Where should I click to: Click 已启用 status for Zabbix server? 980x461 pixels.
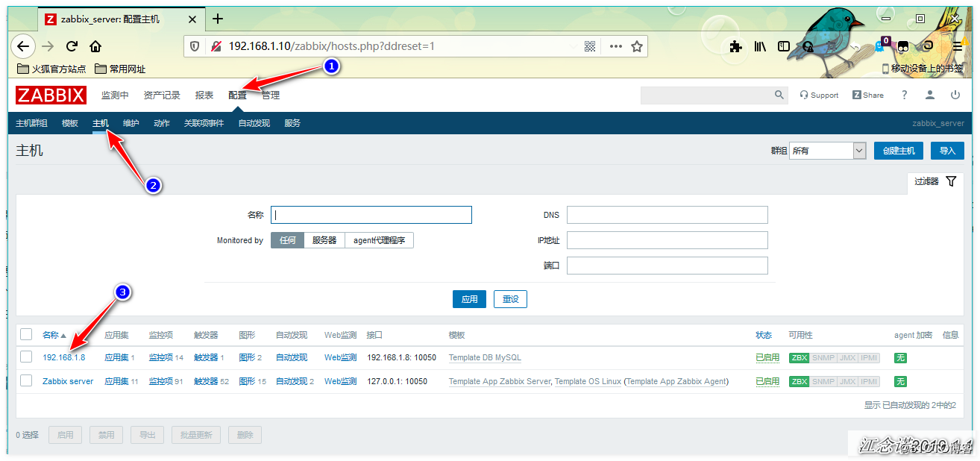tap(767, 381)
